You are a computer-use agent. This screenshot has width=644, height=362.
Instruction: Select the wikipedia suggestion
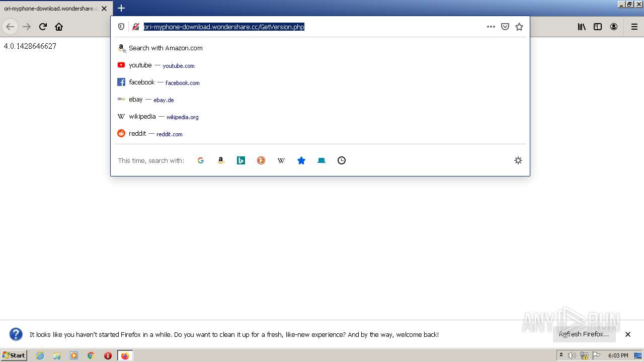320,117
